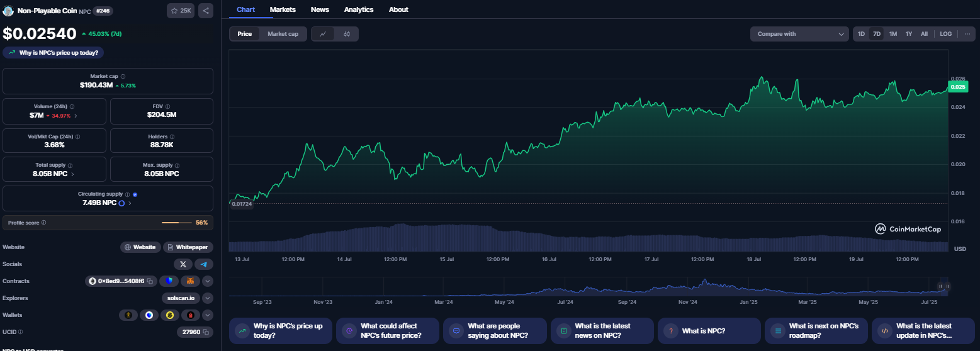Copy the contract address 0x8ed9...5408f6

(x=149, y=281)
